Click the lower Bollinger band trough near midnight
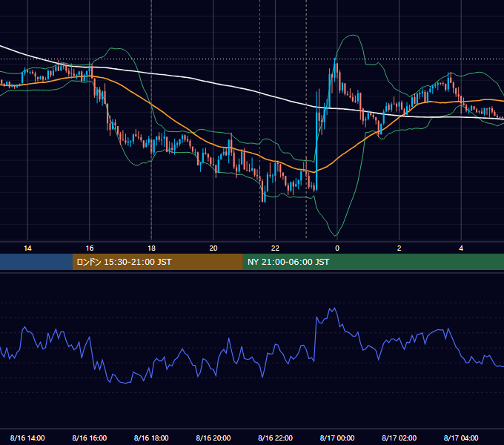Image resolution: width=504 pixels, height=445 pixels. 336,235
